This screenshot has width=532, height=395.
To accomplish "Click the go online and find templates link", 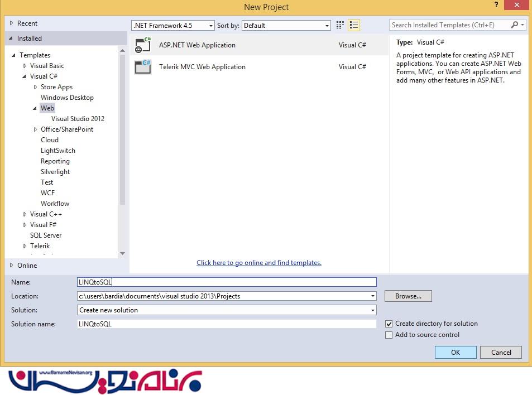I will [x=259, y=263].
